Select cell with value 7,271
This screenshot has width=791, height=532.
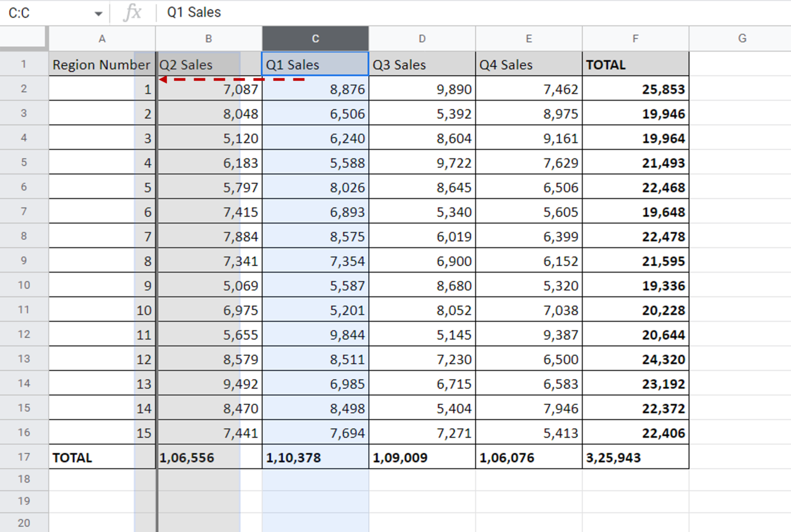422,432
